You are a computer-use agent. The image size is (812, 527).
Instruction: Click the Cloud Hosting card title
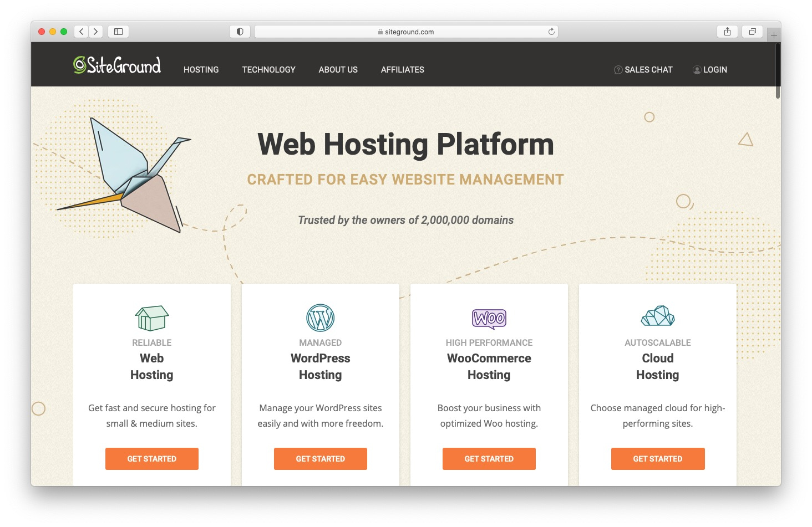point(658,366)
